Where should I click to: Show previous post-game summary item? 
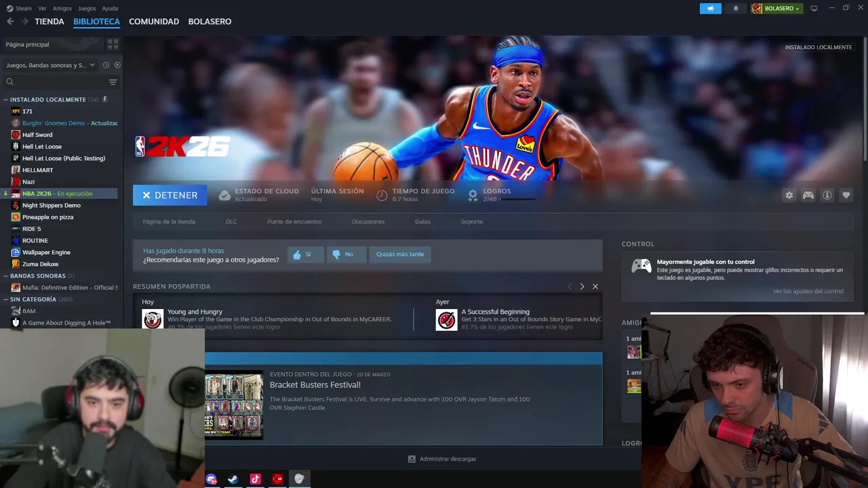tap(570, 287)
